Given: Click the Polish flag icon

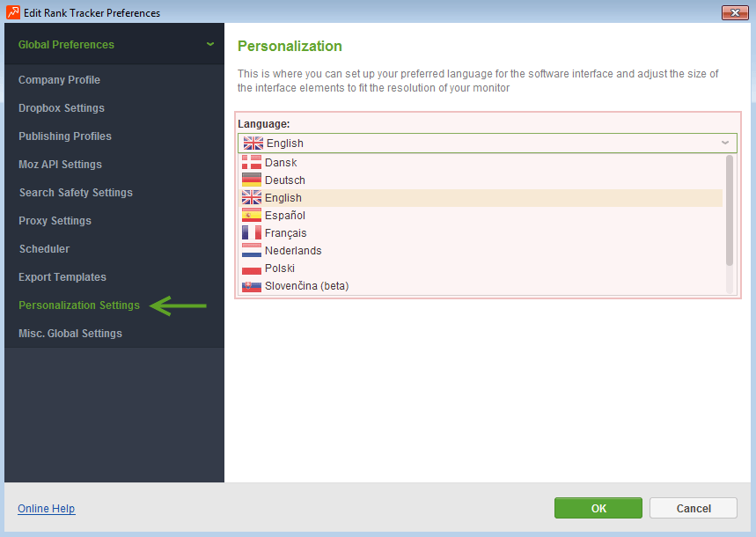Looking at the screenshot, I should click(x=251, y=268).
